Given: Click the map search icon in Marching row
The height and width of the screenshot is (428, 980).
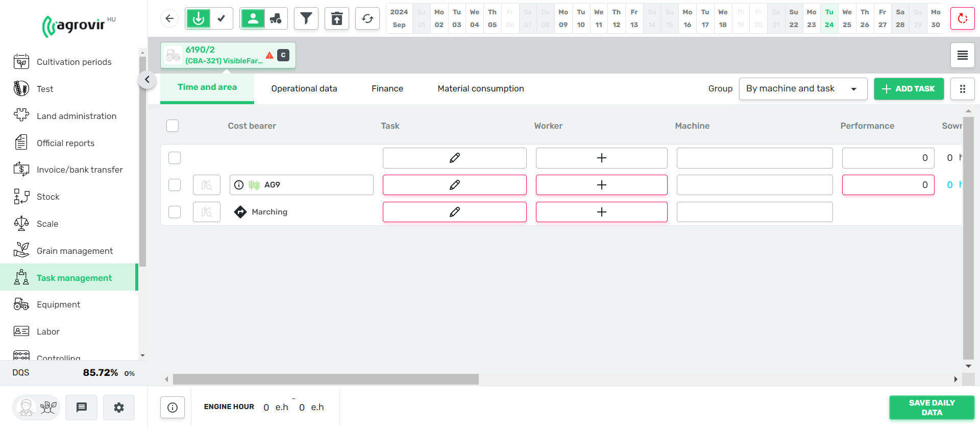Looking at the screenshot, I should pos(207,212).
